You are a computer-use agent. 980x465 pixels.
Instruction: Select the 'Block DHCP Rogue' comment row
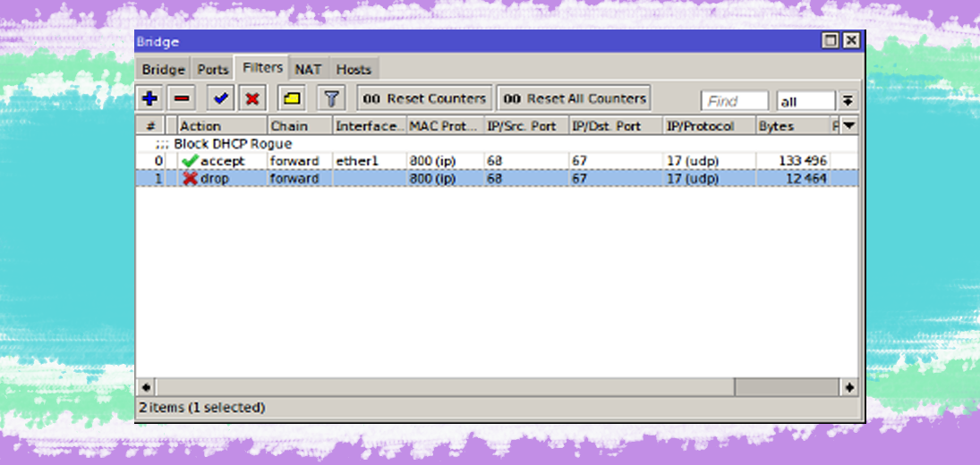(x=497, y=144)
